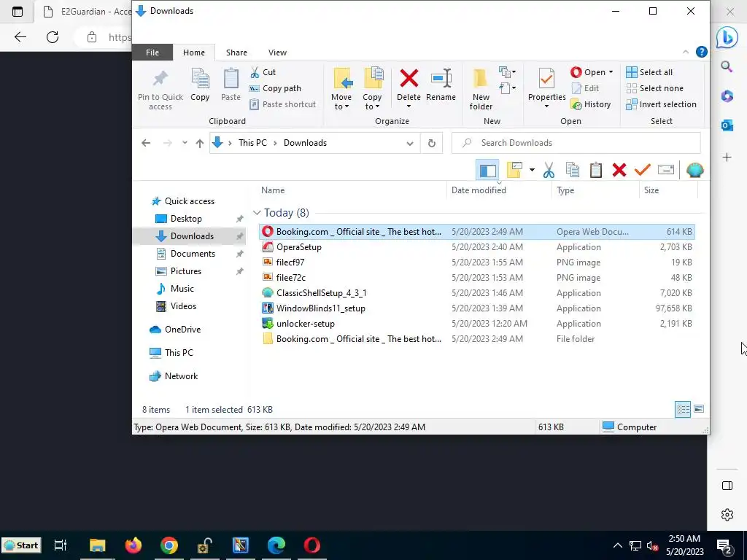Select the unlocker-setup file
747x560 pixels.
476,323
